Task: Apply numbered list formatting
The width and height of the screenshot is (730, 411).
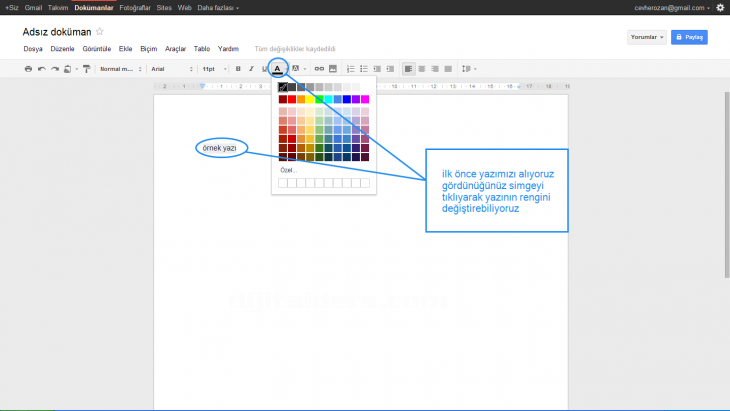Action: click(350, 69)
